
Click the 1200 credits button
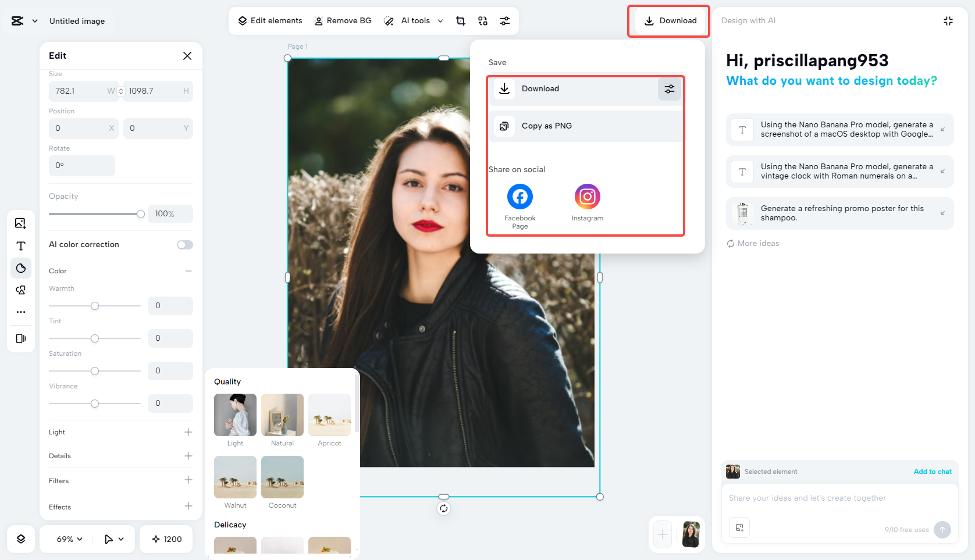coord(166,539)
